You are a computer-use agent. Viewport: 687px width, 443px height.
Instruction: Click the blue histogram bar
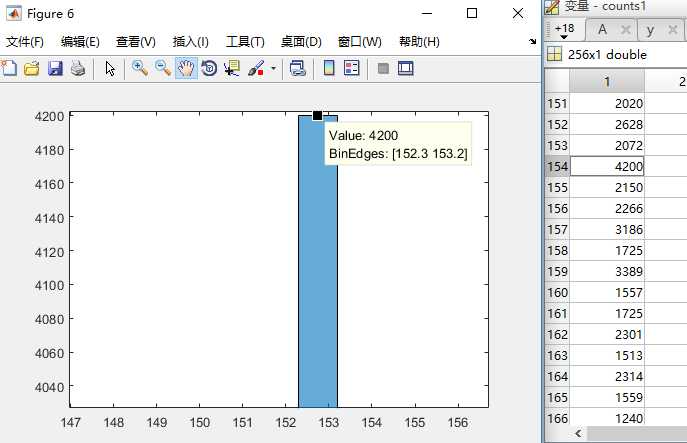pos(318,261)
